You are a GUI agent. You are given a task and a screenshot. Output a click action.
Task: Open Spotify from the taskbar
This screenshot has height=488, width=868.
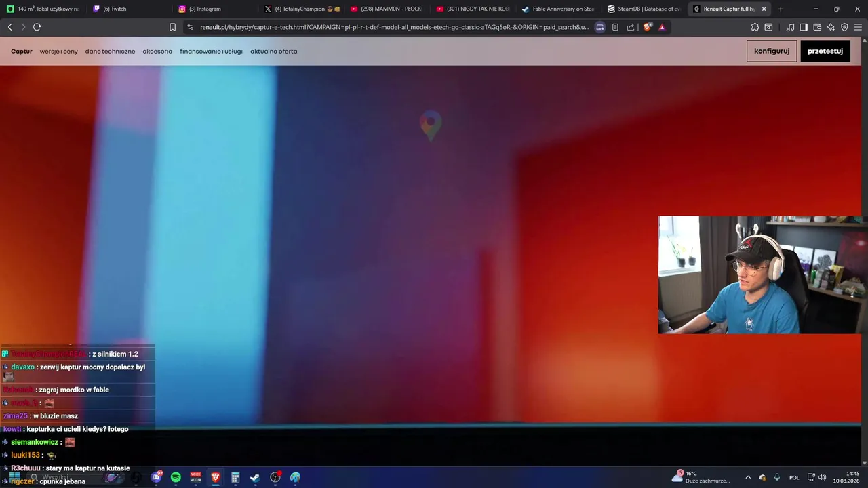pyautogui.click(x=176, y=477)
